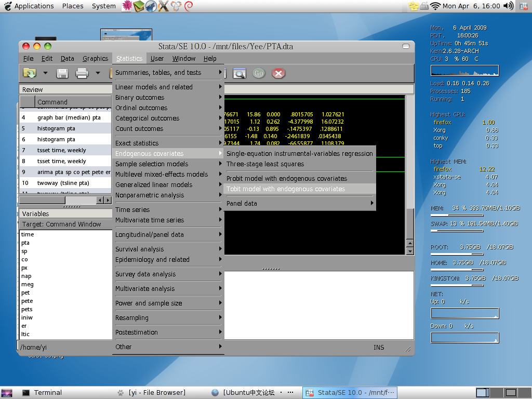
Task: Click the Data Browser magnifier icon
Action: click(x=239, y=73)
